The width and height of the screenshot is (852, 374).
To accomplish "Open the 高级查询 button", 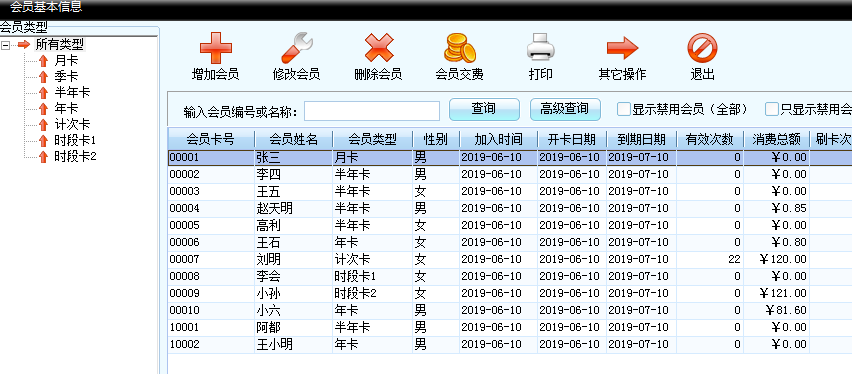I will [565, 109].
